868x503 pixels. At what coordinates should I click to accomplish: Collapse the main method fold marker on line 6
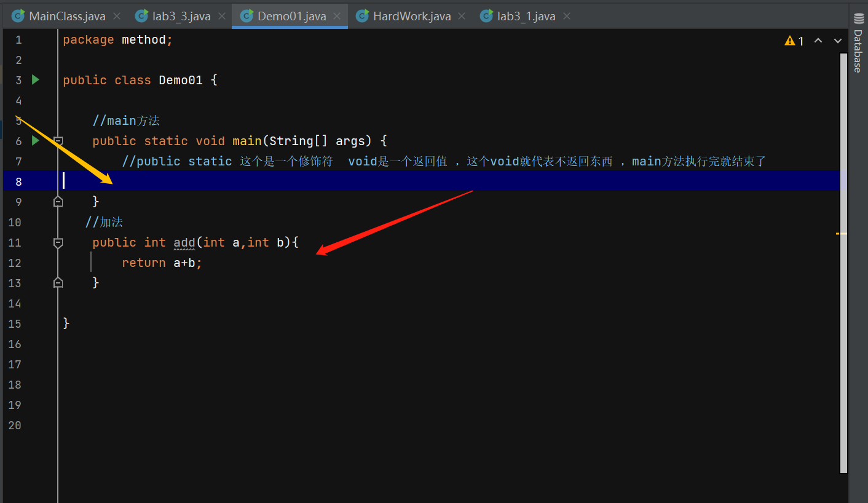[58, 141]
